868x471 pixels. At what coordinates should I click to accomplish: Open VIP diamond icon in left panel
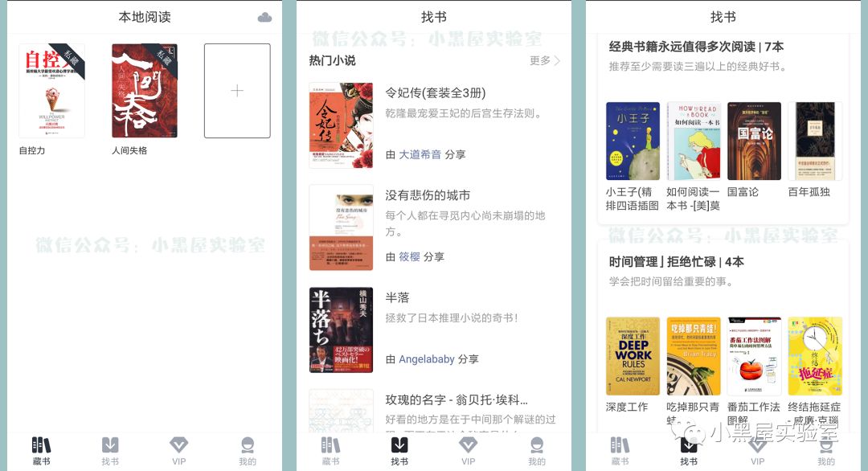tap(178, 445)
